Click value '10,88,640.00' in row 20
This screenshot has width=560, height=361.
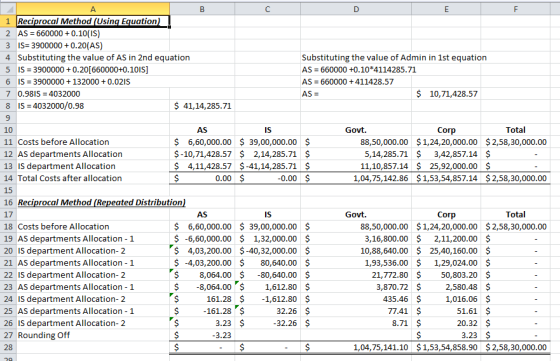point(384,251)
